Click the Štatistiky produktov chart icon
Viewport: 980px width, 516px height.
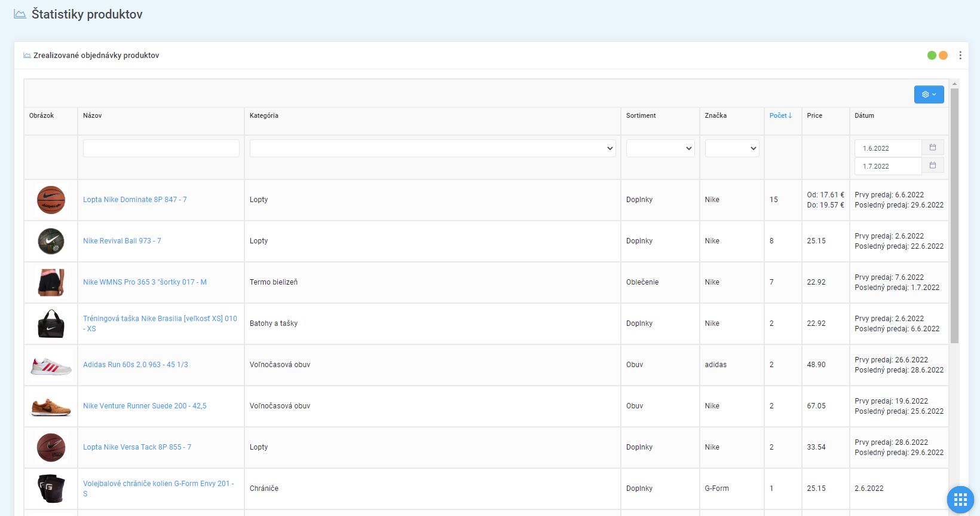(x=20, y=14)
